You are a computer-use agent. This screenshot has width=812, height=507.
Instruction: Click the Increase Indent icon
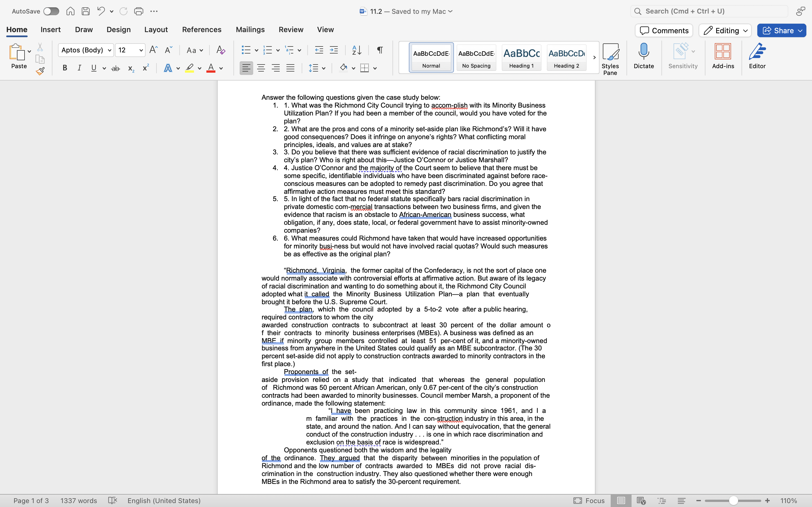pyautogui.click(x=334, y=50)
